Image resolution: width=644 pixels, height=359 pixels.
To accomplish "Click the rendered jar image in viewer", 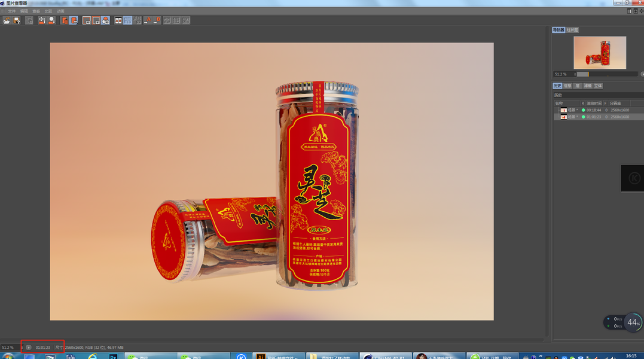I will click(x=272, y=181).
